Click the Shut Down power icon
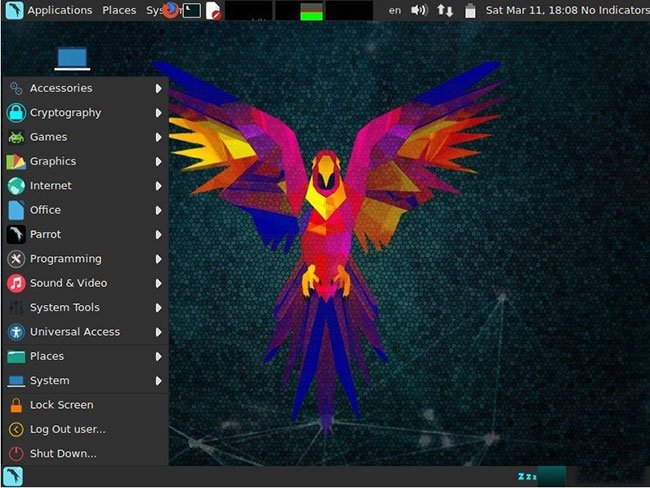Image resolution: width=650 pixels, height=488 pixels. [x=16, y=454]
